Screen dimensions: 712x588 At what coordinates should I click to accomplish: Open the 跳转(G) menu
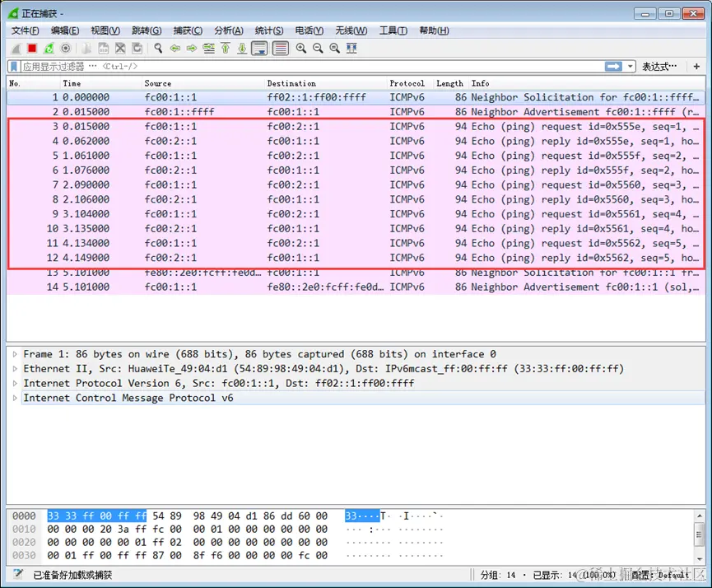click(x=147, y=30)
